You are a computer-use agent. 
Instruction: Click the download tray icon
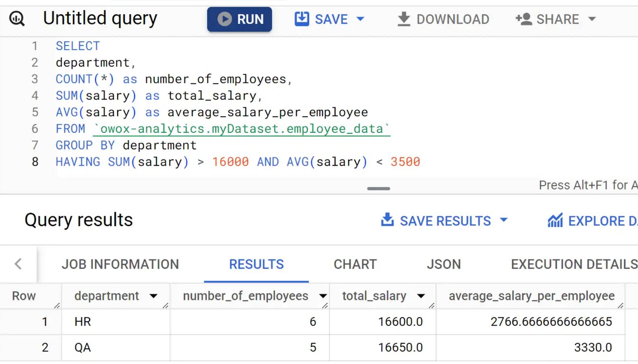pyautogui.click(x=404, y=19)
